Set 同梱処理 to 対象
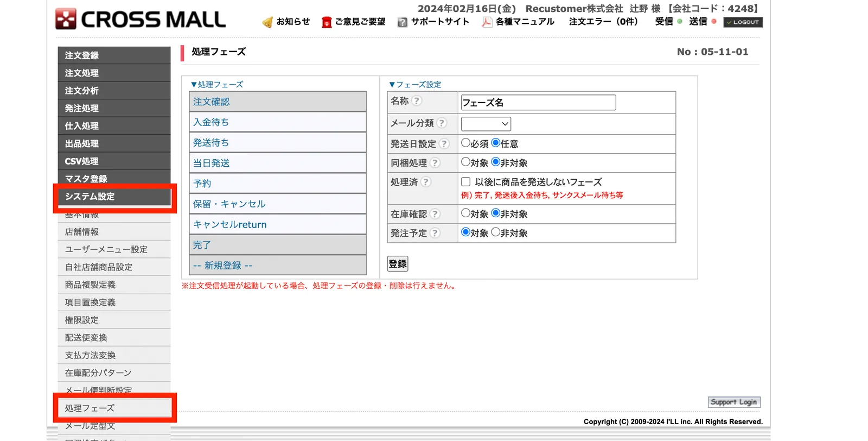Viewport: 868px width, 441px height. coord(465,162)
